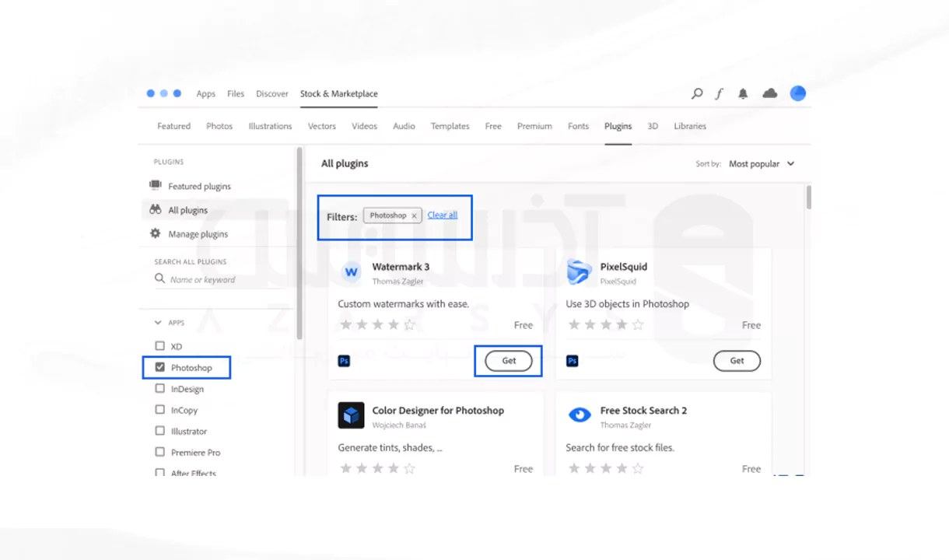Click the Watermark 3 plugin icon
Viewport: 949px width, 560px height.
[351, 272]
